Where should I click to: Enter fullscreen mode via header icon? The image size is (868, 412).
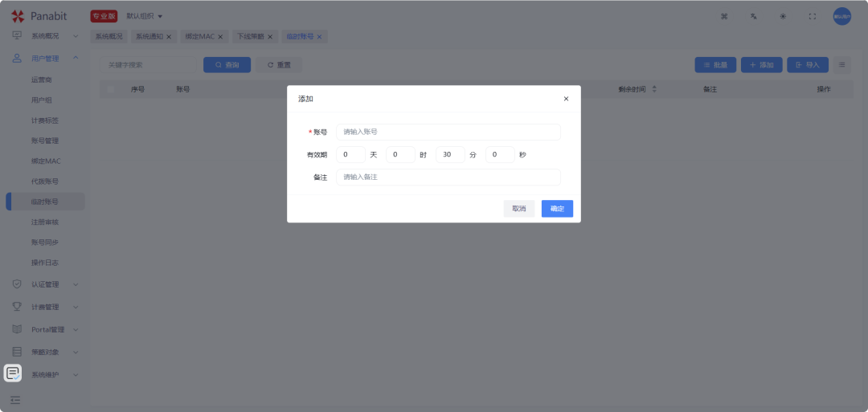(x=813, y=17)
